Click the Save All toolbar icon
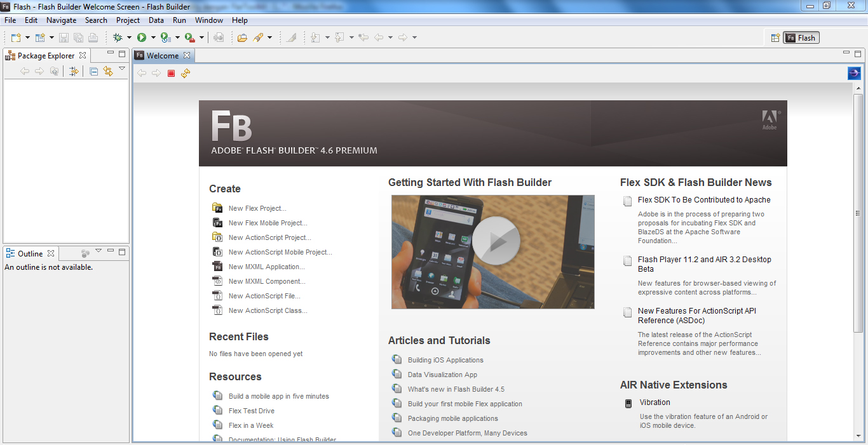The width and height of the screenshot is (868, 445). [x=78, y=37]
